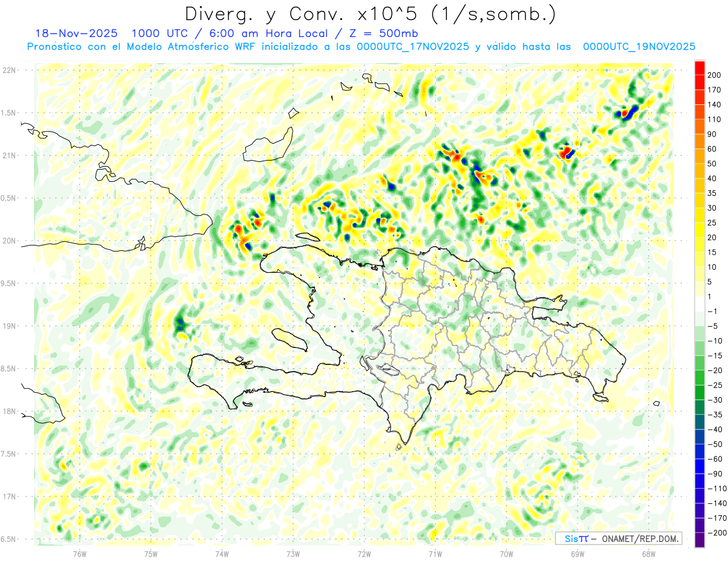Viewport: 728px width, 562px height.
Task: Click the dark purple swatch at the color scale's bottom
Action: [699, 540]
